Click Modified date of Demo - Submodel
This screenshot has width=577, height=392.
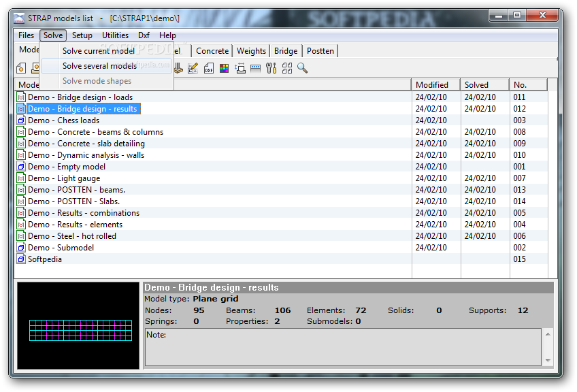431,248
